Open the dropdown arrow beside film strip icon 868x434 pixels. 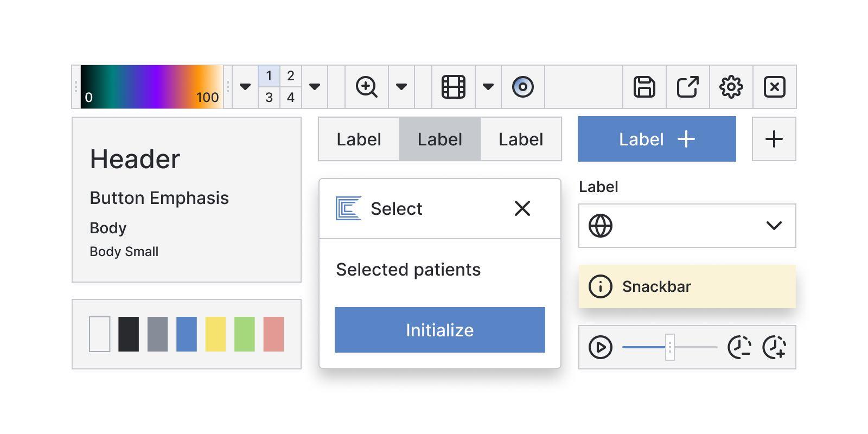pos(488,87)
